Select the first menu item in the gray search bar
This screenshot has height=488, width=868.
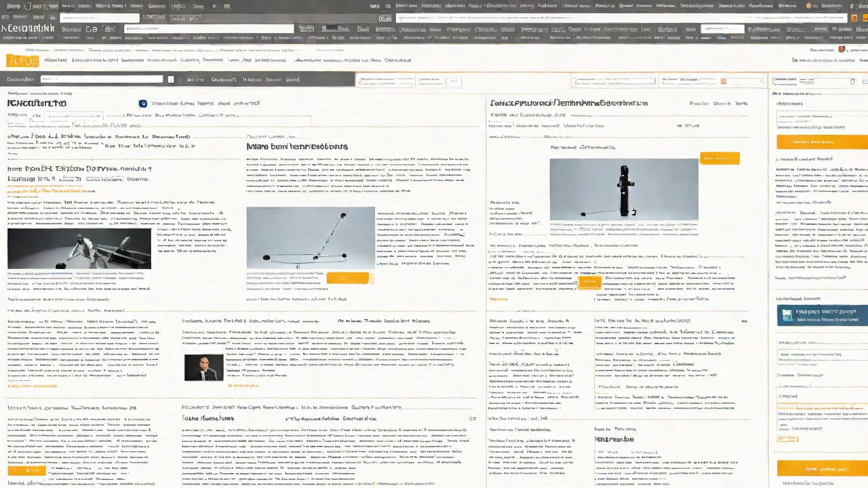[x=195, y=79]
